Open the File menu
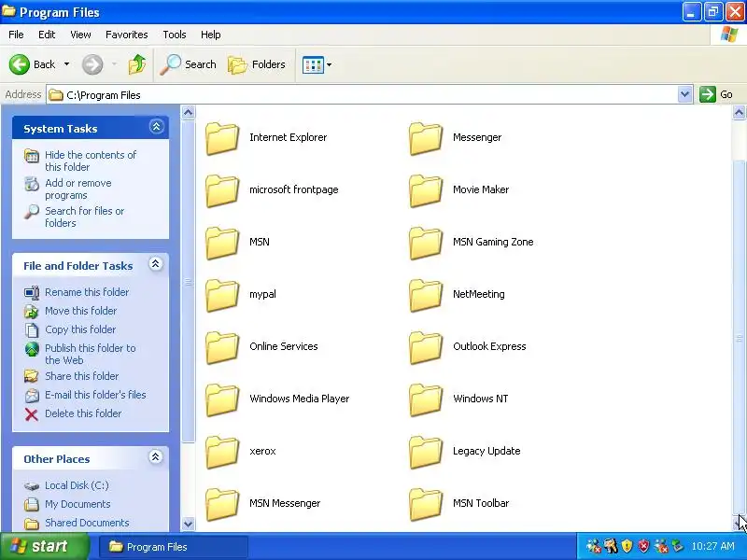 (x=16, y=35)
